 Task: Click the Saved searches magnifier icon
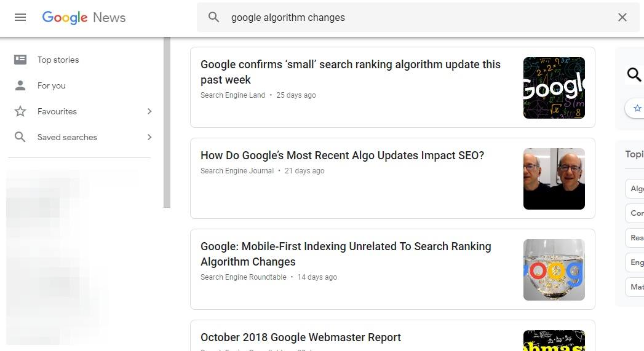tap(20, 137)
